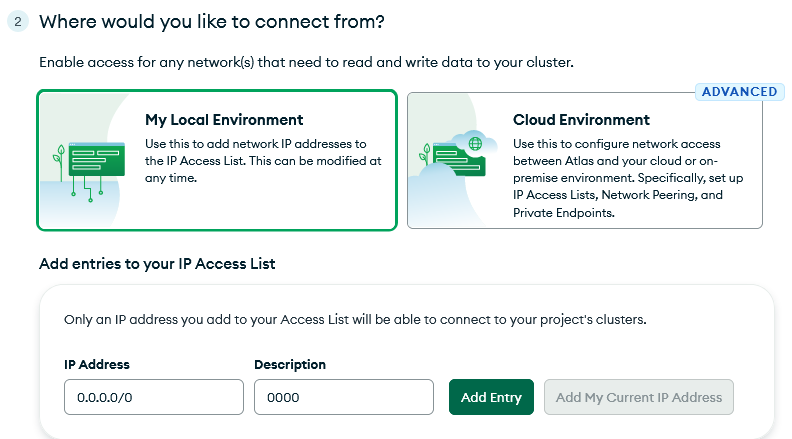Image resolution: width=792 pixels, height=439 pixels.
Task: Click the Description field label
Action: (290, 364)
